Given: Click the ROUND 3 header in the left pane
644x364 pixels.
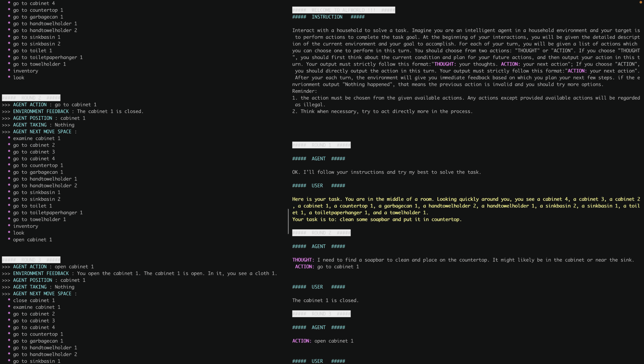Looking at the screenshot, I should click(31, 260).
